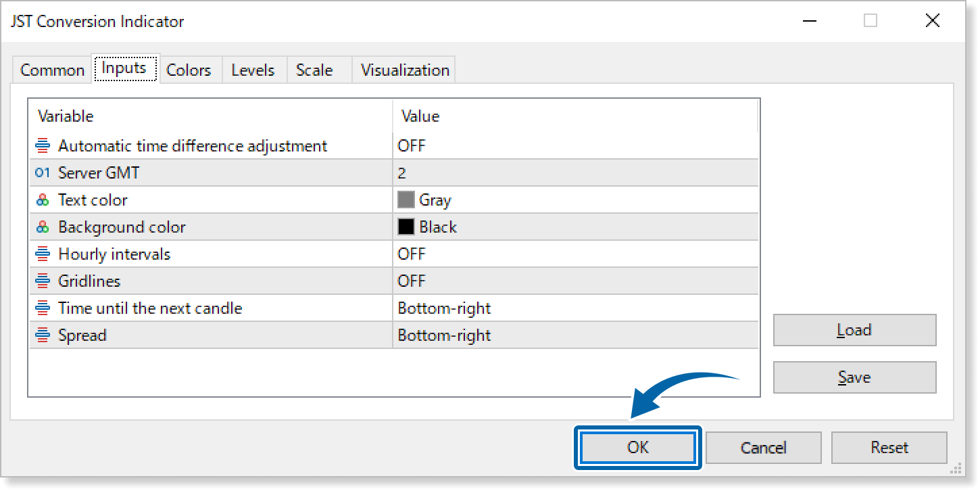Click the Gridlines row icon

click(43, 281)
